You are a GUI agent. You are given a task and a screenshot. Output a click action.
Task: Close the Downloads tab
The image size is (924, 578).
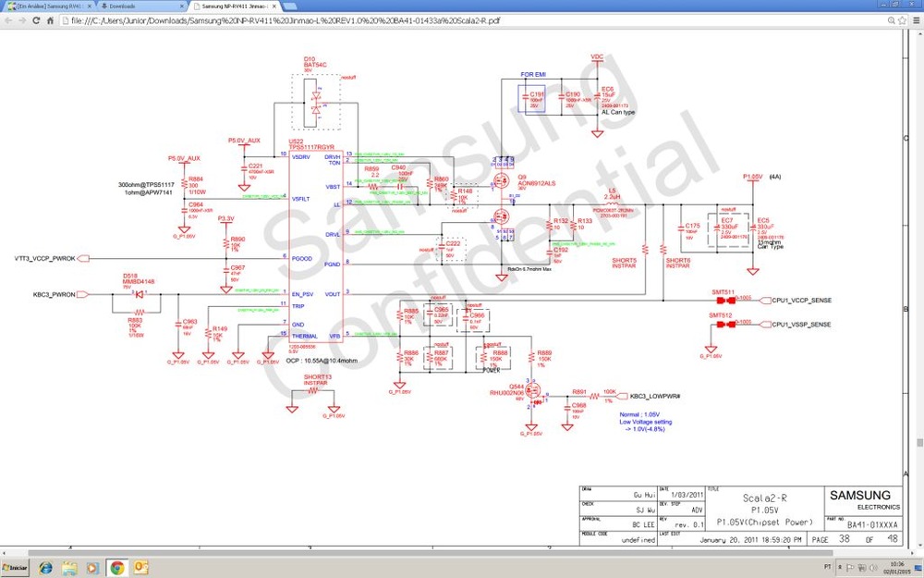point(181,6)
